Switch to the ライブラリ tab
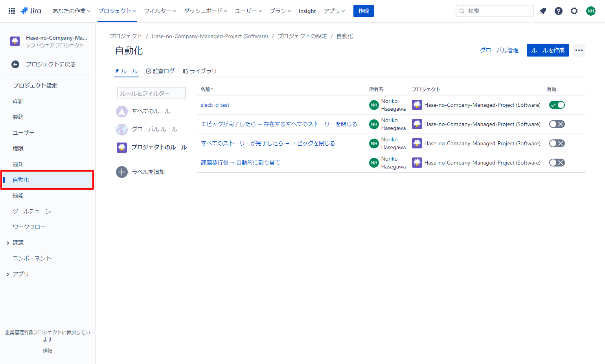Screen dimensions: 605x364 tap(200, 71)
